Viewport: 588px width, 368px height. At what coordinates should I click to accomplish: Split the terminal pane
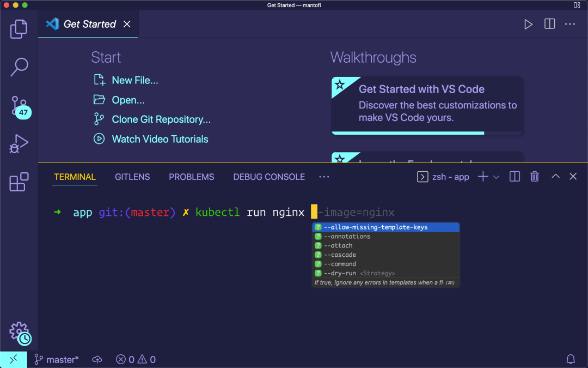click(514, 177)
